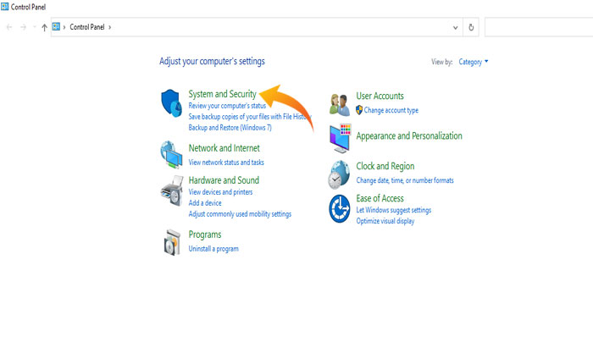Expand the address bar history dropdown
Image resolution: width=593 pixels, height=364 pixels.
pos(452,27)
